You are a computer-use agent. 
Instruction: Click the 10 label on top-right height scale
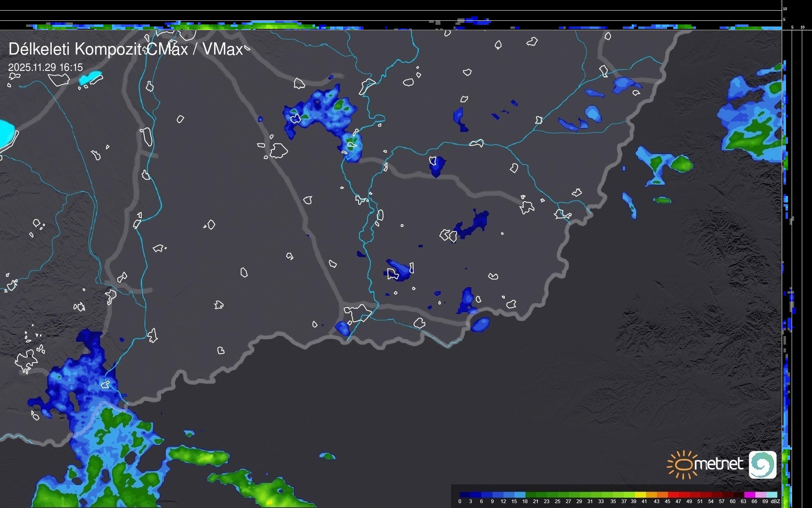[x=785, y=9]
